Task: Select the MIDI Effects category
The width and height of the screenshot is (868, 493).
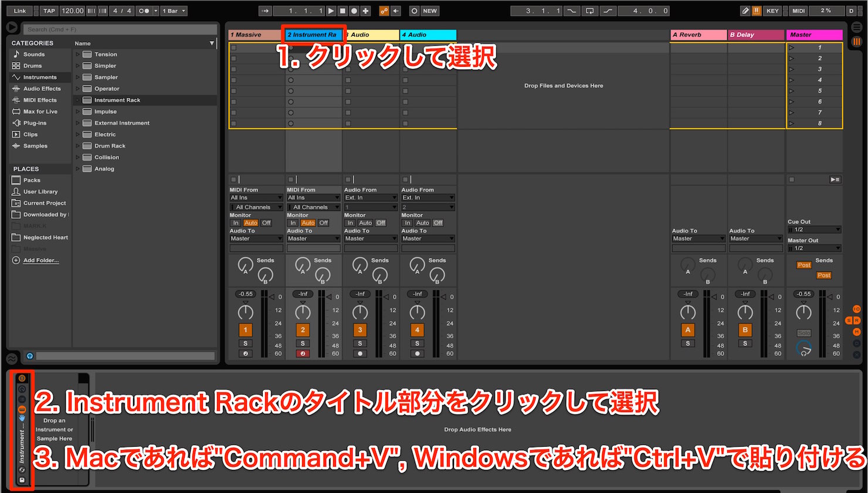Action: point(40,100)
